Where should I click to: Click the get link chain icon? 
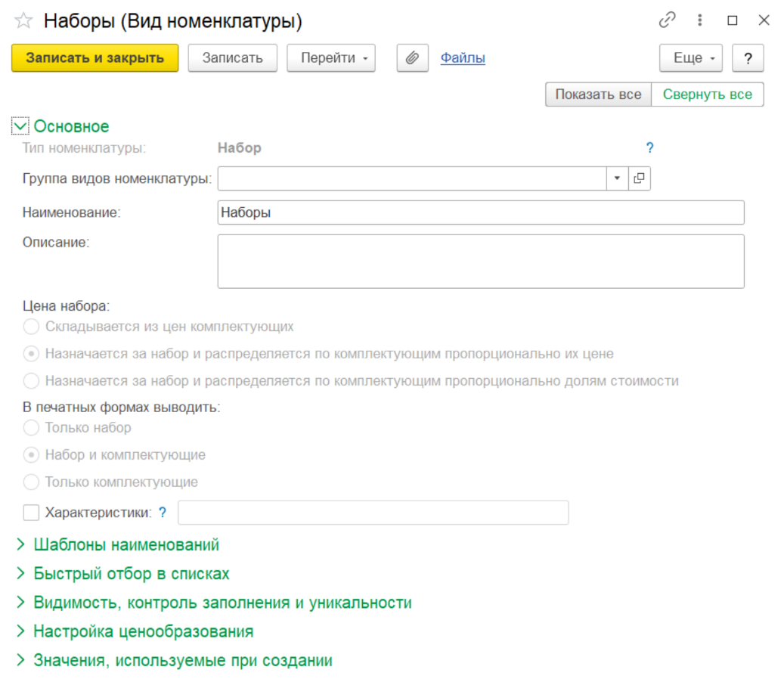pyautogui.click(x=667, y=20)
